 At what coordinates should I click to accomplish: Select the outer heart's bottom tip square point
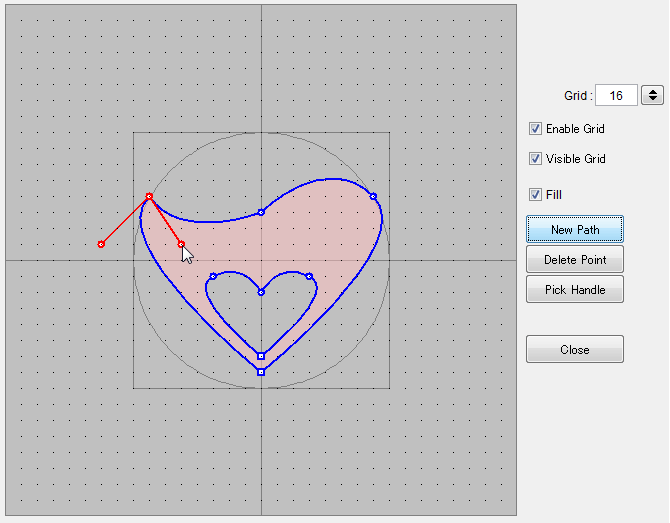tap(261, 372)
